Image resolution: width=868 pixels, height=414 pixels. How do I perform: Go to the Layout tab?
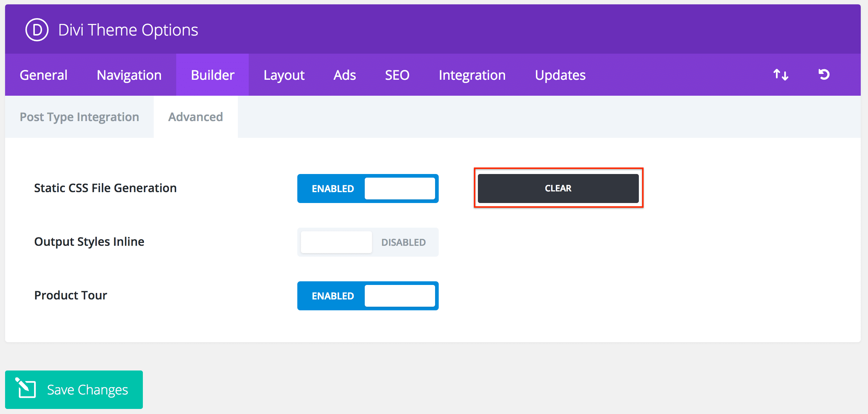point(284,75)
